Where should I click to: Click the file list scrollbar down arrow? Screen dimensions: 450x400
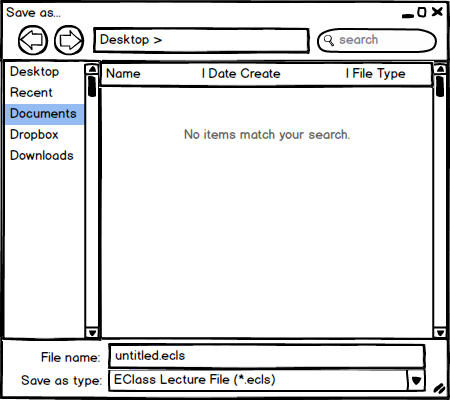tap(440, 332)
